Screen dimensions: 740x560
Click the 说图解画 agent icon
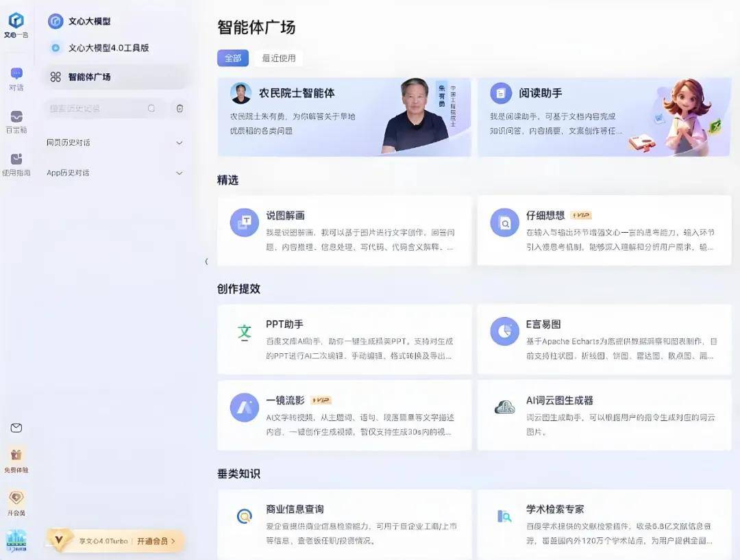point(245,222)
